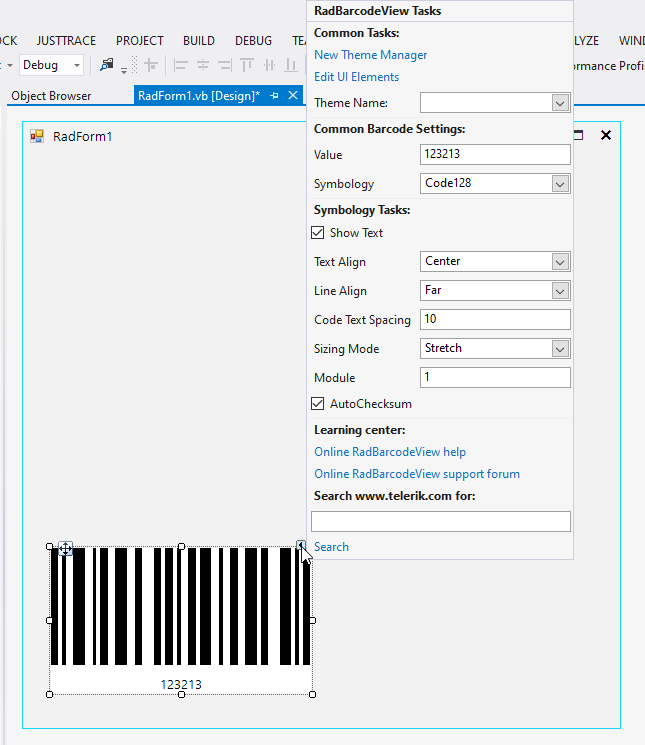Click the RadForm1 form icon
The width and height of the screenshot is (645, 745).
[37, 136]
